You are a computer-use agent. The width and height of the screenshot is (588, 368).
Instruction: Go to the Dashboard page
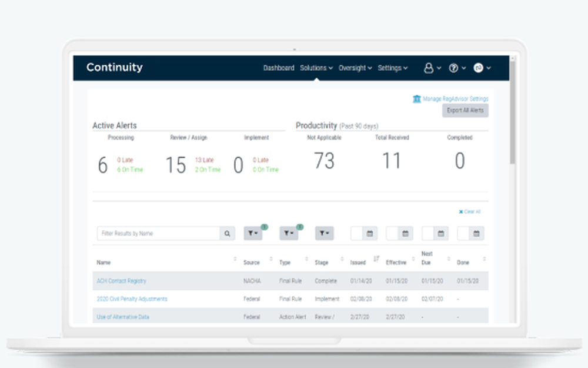[278, 68]
